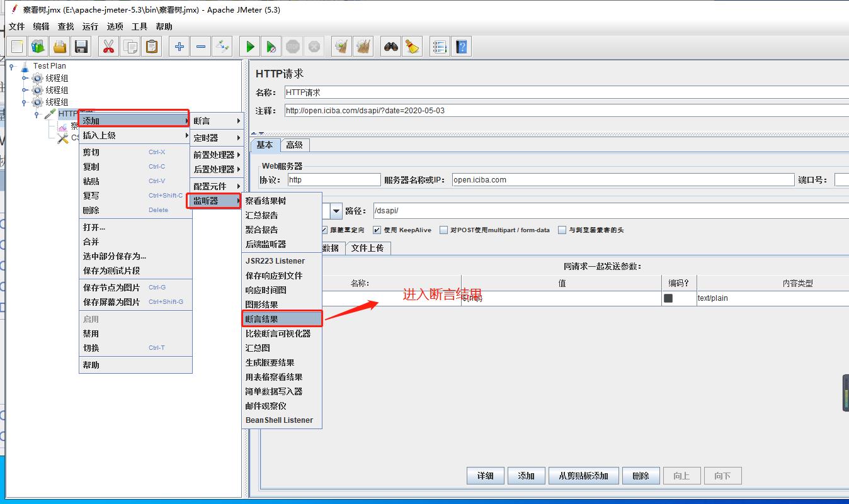Save the test plan with floppy icon

click(x=81, y=47)
